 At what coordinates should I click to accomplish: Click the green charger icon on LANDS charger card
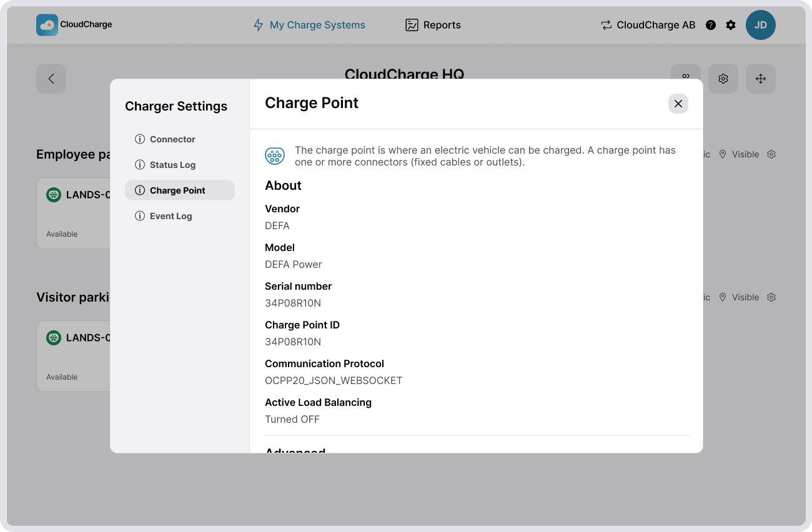tap(53, 194)
